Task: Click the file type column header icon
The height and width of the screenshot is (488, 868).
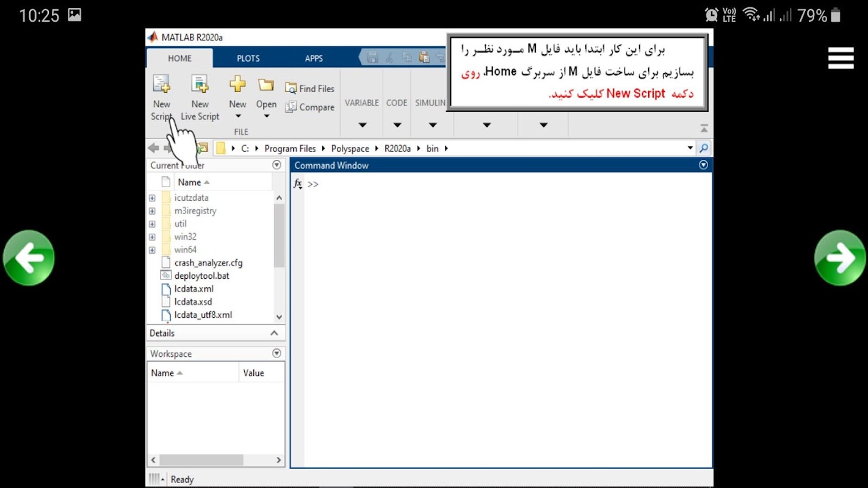Action: pyautogui.click(x=165, y=182)
